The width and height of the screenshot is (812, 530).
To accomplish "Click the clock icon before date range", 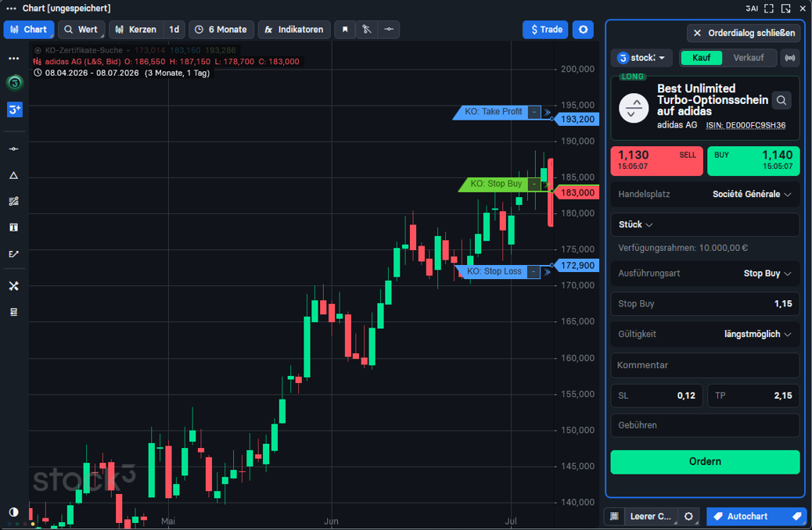I will tap(38, 73).
